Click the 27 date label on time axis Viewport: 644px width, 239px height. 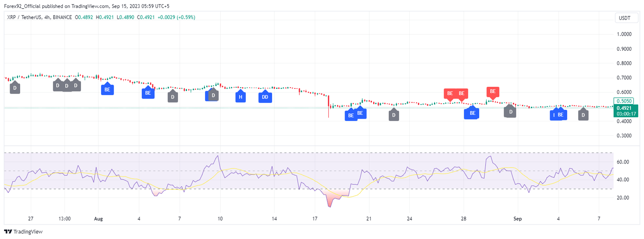coord(31,219)
